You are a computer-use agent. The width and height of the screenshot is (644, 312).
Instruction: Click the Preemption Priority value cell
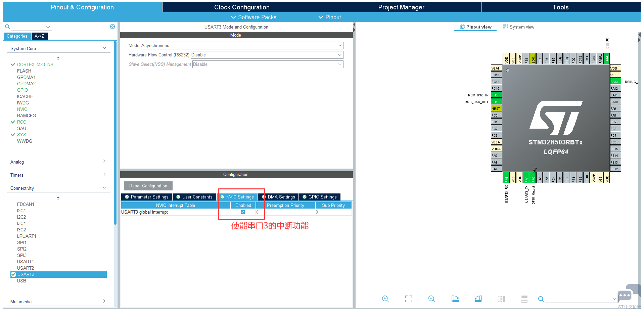285,212
